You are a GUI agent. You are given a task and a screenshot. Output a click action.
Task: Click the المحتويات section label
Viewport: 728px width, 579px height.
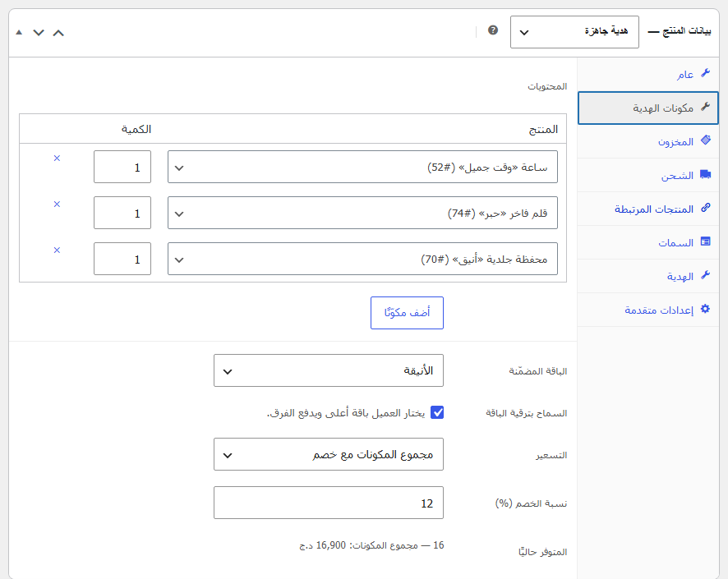point(547,87)
